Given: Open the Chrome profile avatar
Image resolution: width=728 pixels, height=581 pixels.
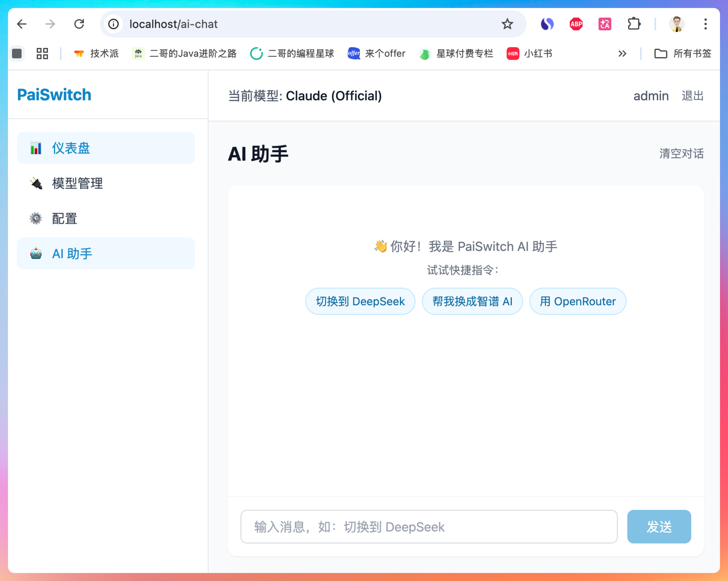Looking at the screenshot, I should 676,24.
